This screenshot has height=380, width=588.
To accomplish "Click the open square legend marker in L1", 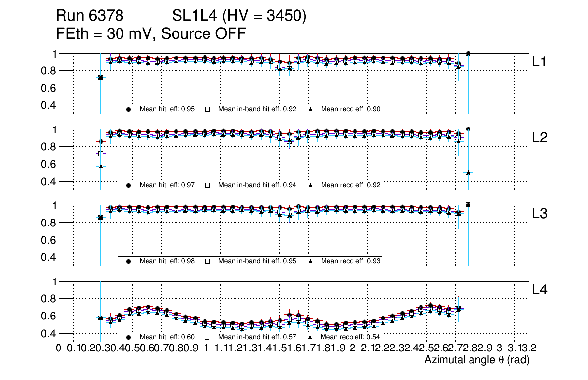I will (207, 109).
